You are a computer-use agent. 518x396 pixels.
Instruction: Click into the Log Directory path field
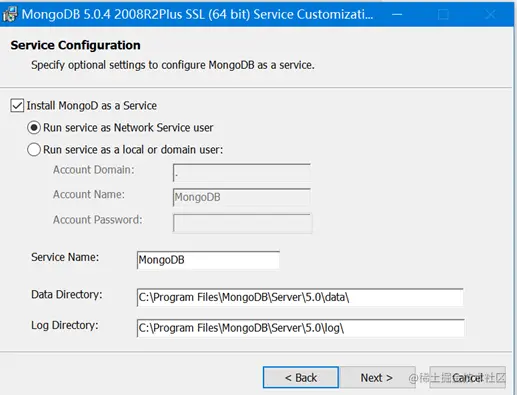click(x=300, y=328)
